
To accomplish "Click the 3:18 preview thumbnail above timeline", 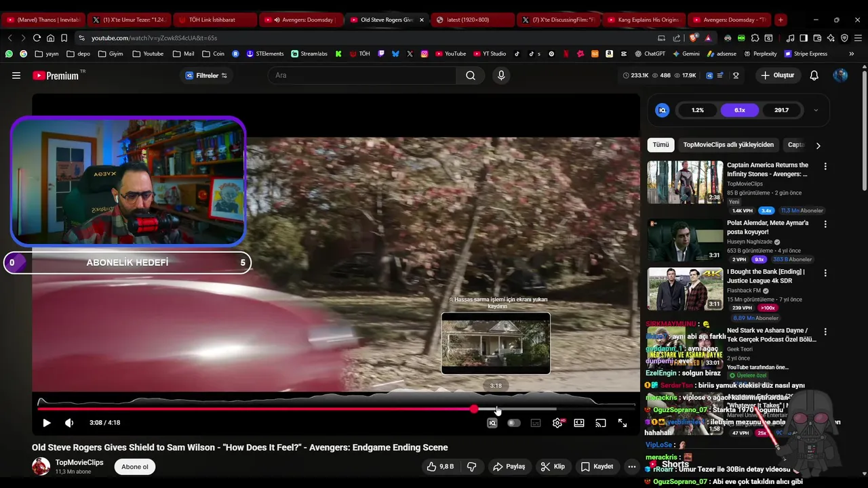I will (x=496, y=343).
